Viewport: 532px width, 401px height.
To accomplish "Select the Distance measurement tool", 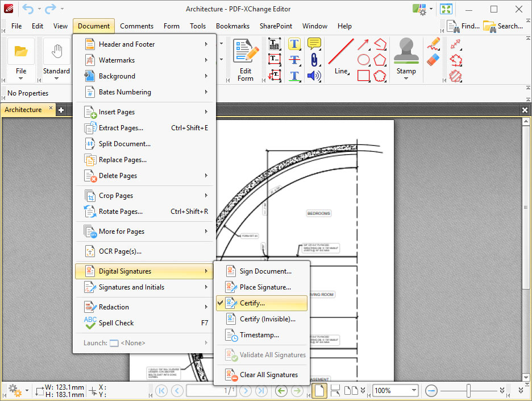I will tap(456, 44).
